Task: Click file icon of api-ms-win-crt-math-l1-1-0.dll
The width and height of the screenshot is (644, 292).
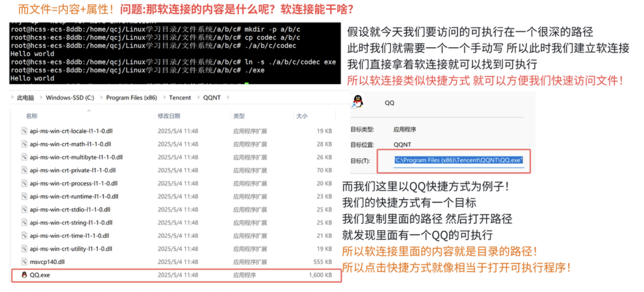Action: click(24, 144)
